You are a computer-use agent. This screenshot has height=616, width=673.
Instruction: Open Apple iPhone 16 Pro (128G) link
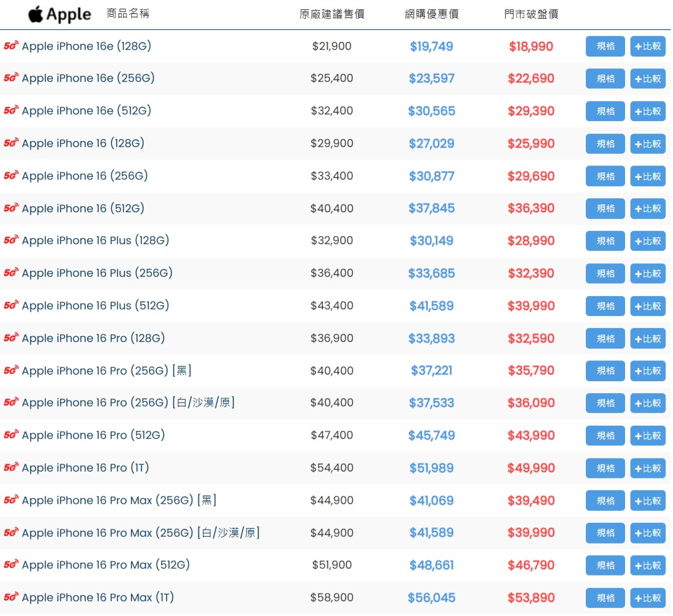coord(93,338)
